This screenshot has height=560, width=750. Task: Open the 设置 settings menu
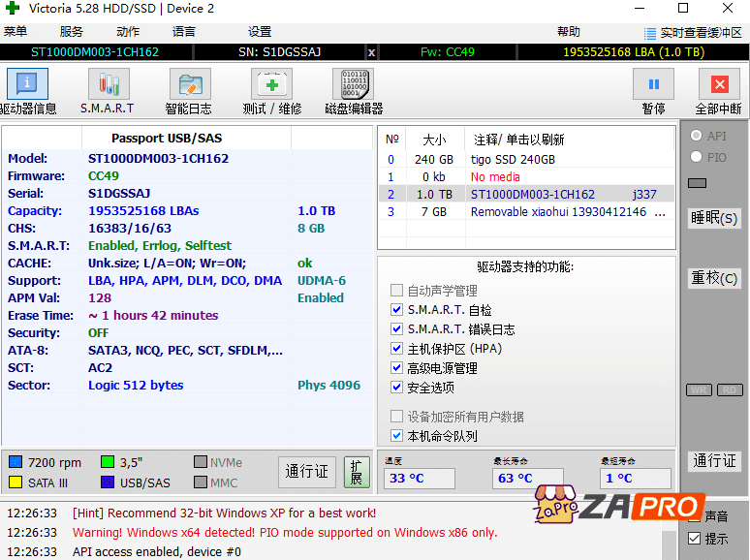260,32
